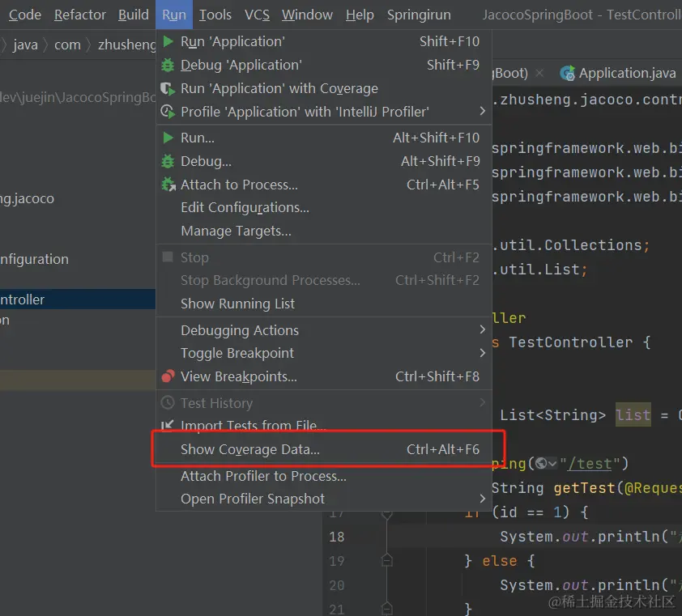Open the VCS menu
This screenshot has width=682, height=616.
point(257,15)
